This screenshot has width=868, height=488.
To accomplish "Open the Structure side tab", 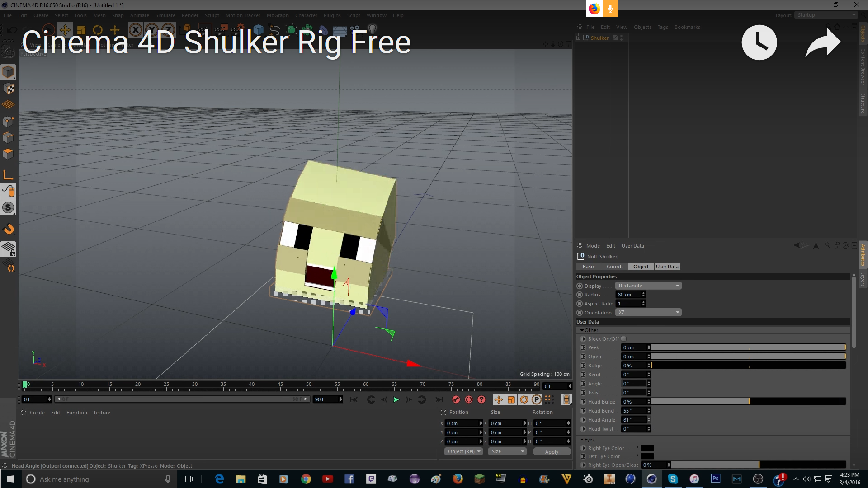I will point(863,103).
